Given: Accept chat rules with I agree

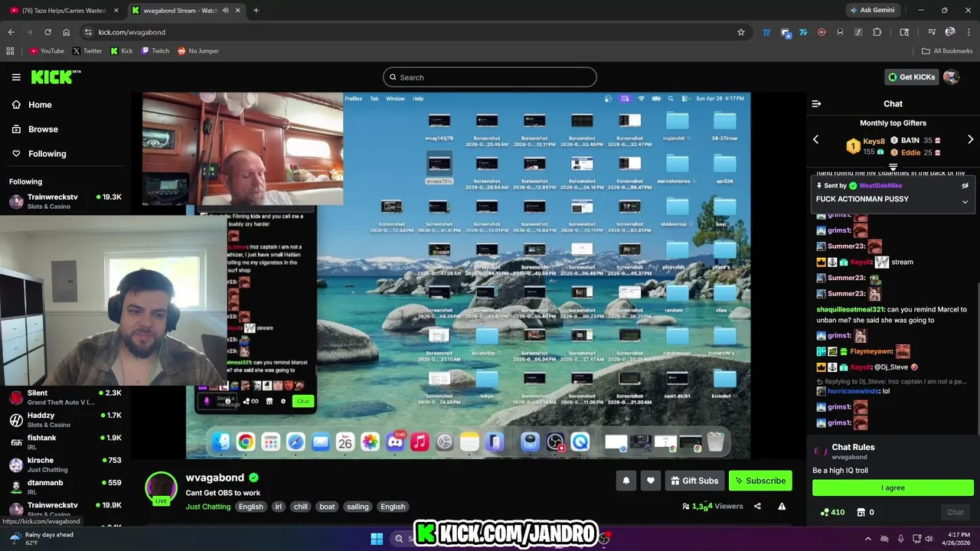Looking at the screenshot, I should (893, 487).
